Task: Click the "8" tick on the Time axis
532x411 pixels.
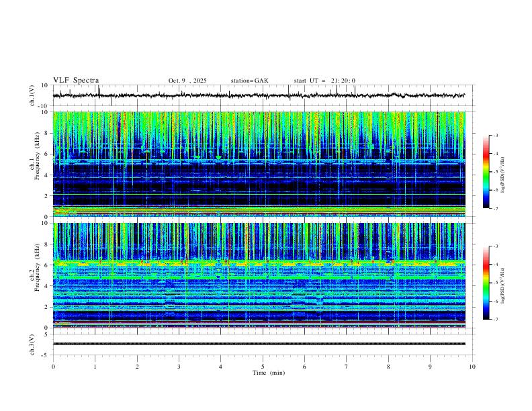Action: (388, 367)
